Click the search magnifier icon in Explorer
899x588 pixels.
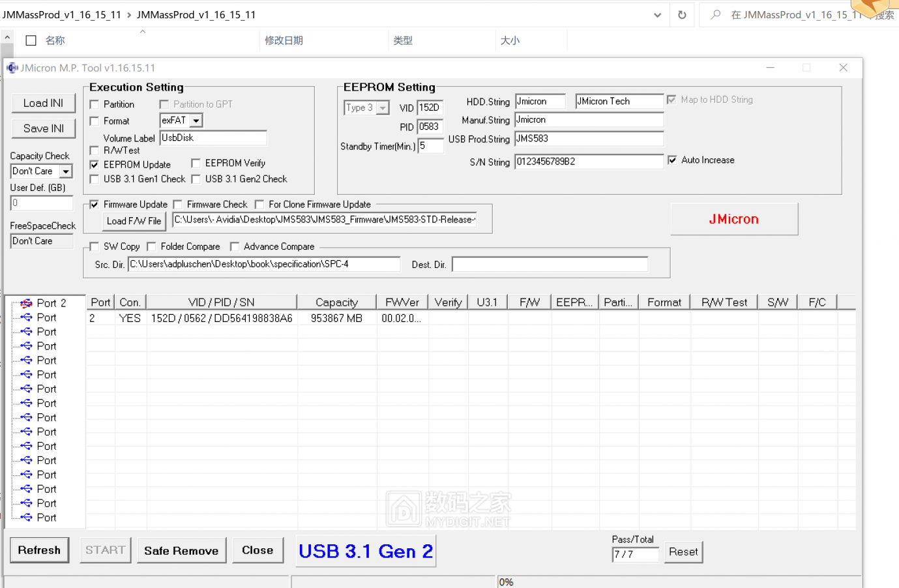click(x=716, y=14)
